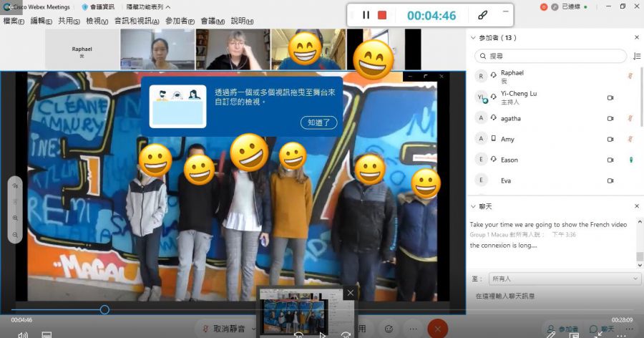Click Amy's camera icon
644x338 pixels.
(610, 140)
